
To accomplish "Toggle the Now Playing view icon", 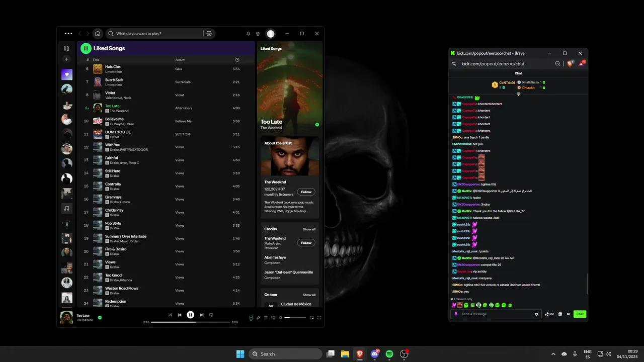I will click(251, 317).
